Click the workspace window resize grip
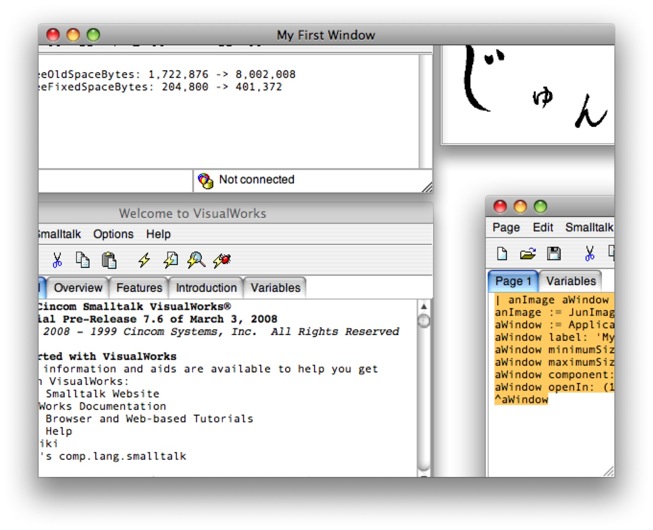653x530 pixels. (608, 471)
